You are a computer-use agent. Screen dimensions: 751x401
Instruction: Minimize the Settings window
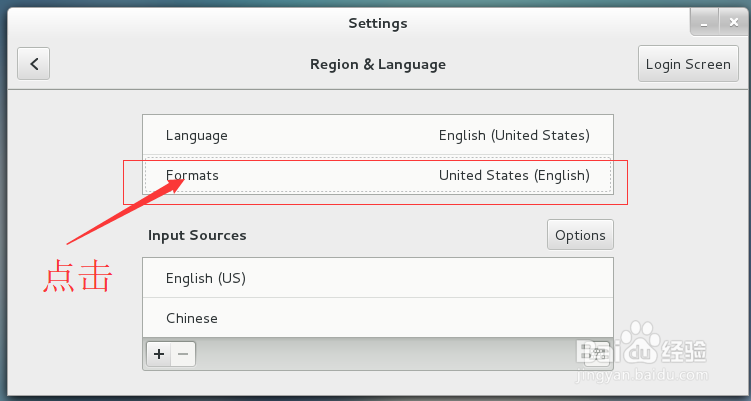click(x=704, y=23)
